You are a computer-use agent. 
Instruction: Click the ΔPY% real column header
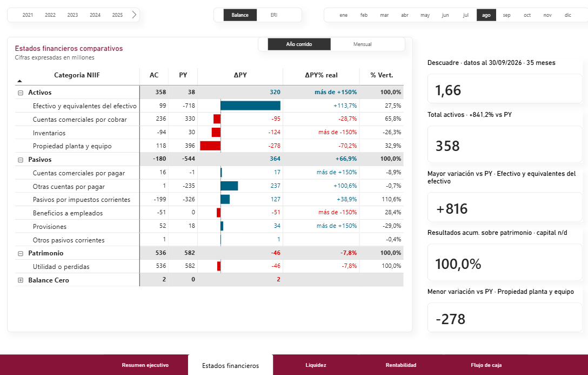pyautogui.click(x=322, y=75)
